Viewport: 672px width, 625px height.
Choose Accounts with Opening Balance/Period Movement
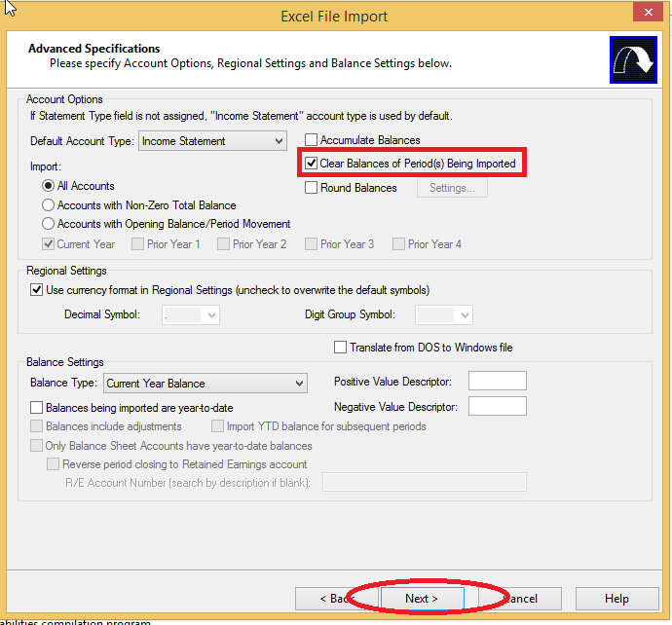click(48, 224)
